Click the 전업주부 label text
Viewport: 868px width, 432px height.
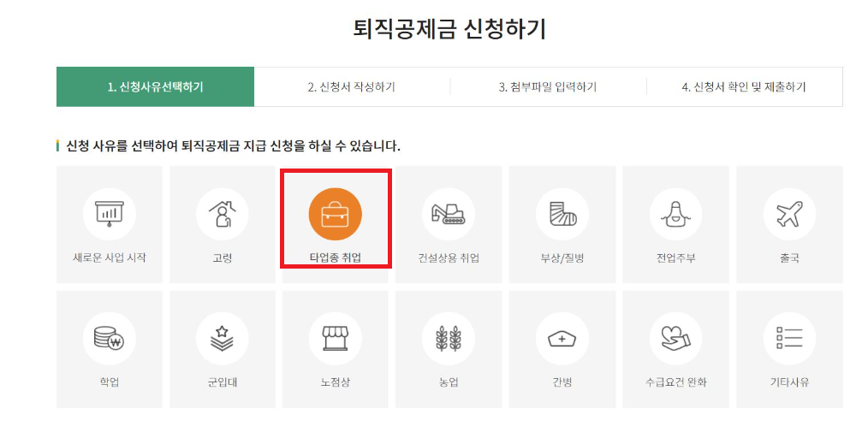(675, 257)
